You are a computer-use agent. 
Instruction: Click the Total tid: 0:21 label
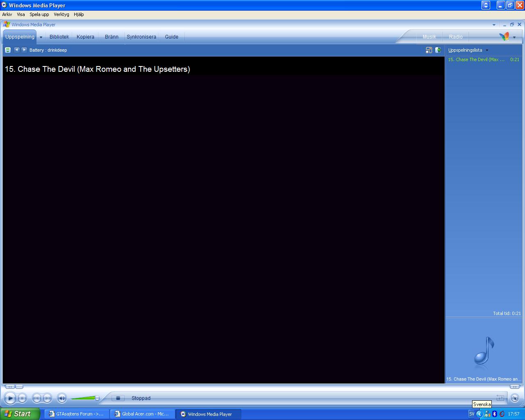(507, 313)
